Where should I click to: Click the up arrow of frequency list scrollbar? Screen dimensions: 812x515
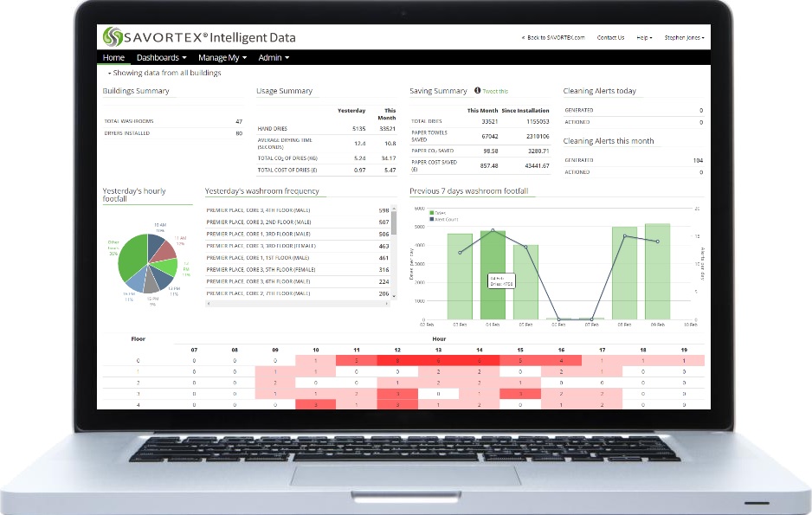[394, 208]
